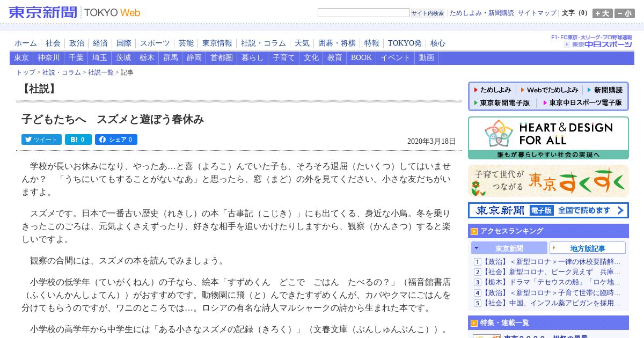
Task: Open the 東京新聞 電子版 全国で読めます banner
Action: 548,210
